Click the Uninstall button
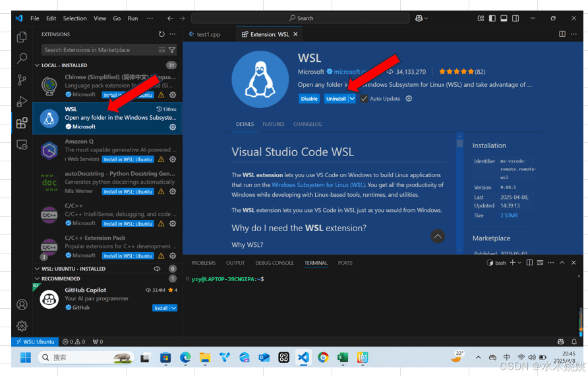588x376 pixels. point(336,99)
